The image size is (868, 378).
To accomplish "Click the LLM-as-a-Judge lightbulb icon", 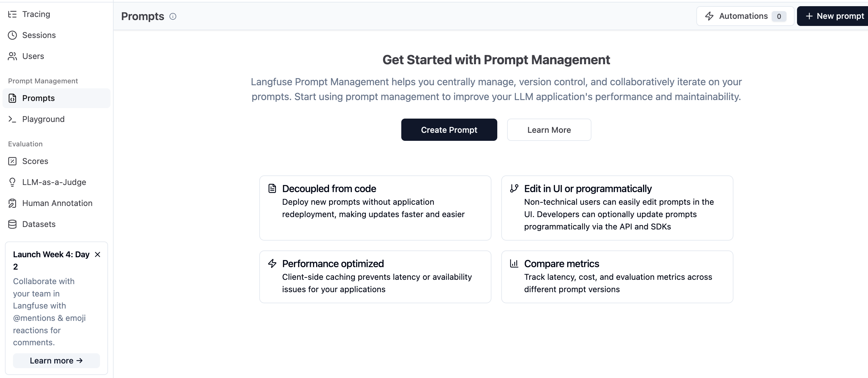I will pyautogui.click(x=12, y=182).
